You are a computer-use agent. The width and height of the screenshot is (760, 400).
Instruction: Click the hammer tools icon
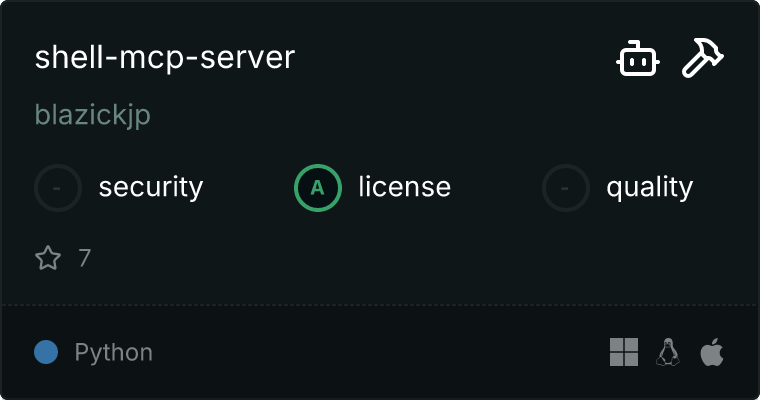[703, 59]
